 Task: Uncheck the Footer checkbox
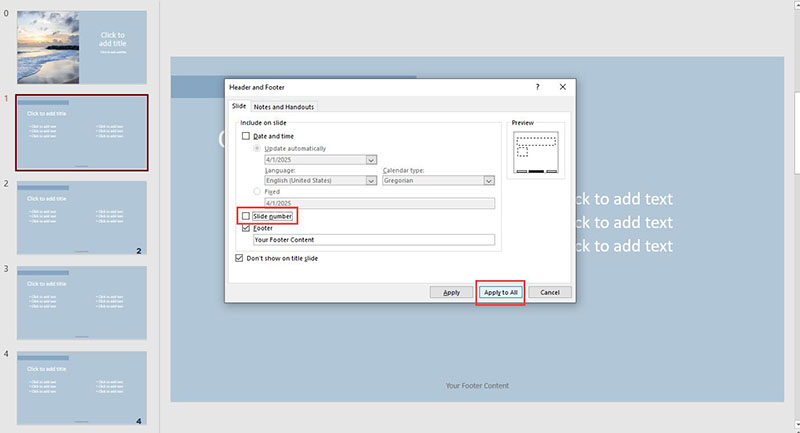pos(246,228)
